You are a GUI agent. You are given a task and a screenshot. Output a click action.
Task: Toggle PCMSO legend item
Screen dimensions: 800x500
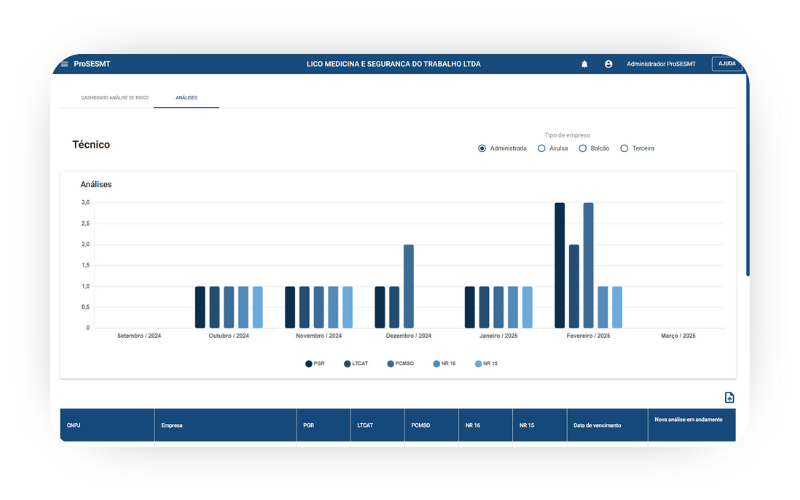(398, 363)
